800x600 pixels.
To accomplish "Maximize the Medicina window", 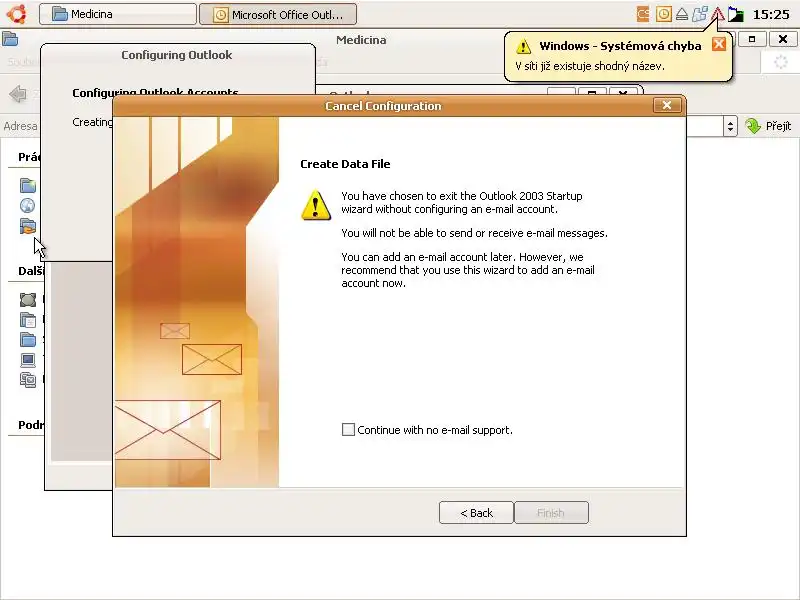I will click(752, 39).
